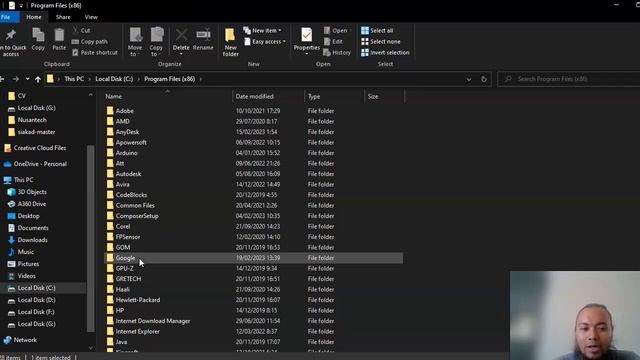Select OneDrive - Personal in sidebar
The image size is (640, 360).
40,164
